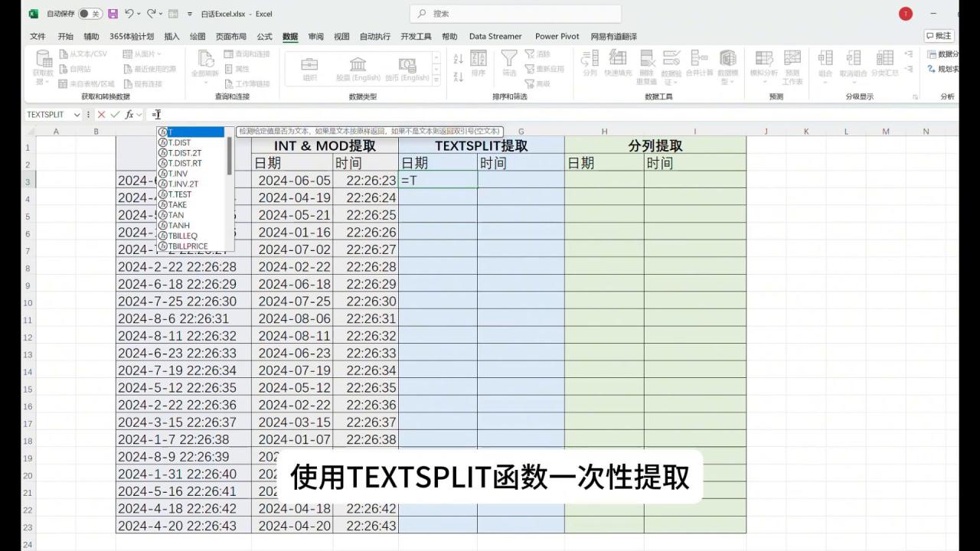Click the Redo arrow icon
980x551 pixels.
pos(152,14)
